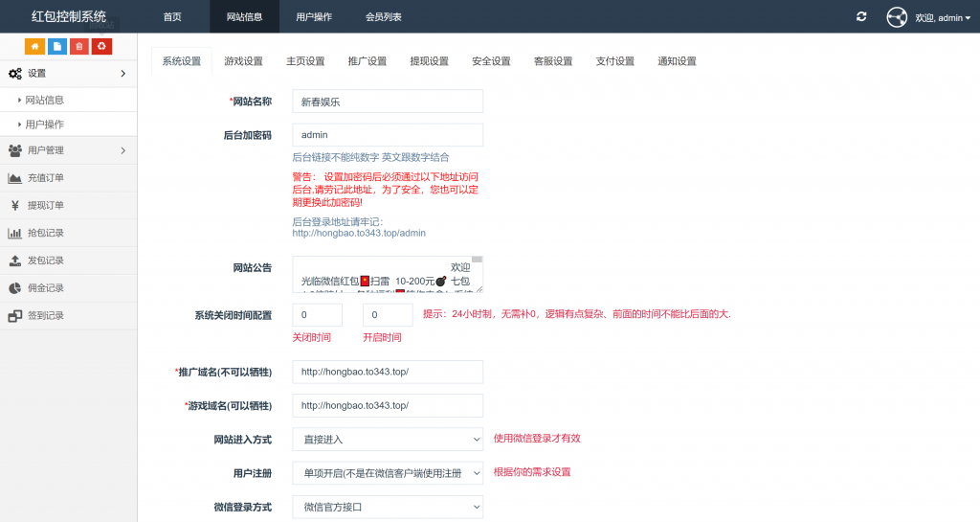Open 抢包记录 from the sidebar
Image resolution: width=980 pixels, height=522 pixels.
click(x=45, y=233)
